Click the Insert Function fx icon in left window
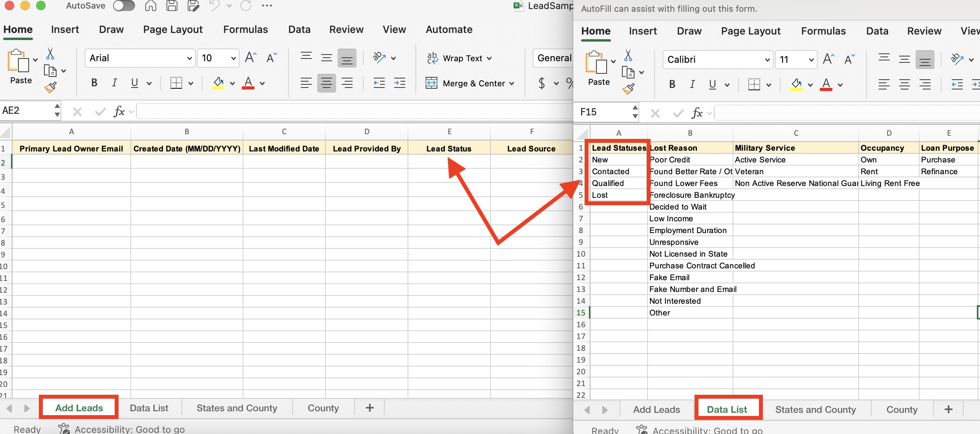Screen dimensions: 980x434 tap(119, 111)
